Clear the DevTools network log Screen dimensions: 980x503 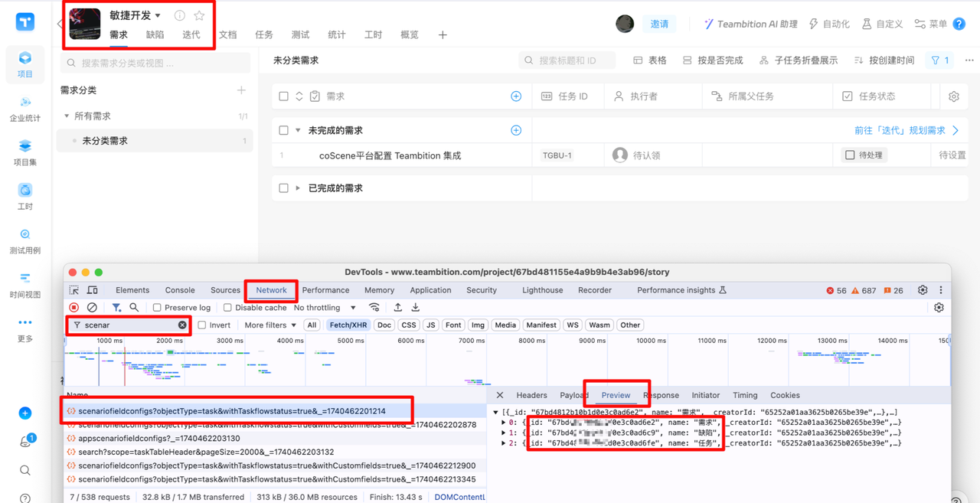[92, 307]
